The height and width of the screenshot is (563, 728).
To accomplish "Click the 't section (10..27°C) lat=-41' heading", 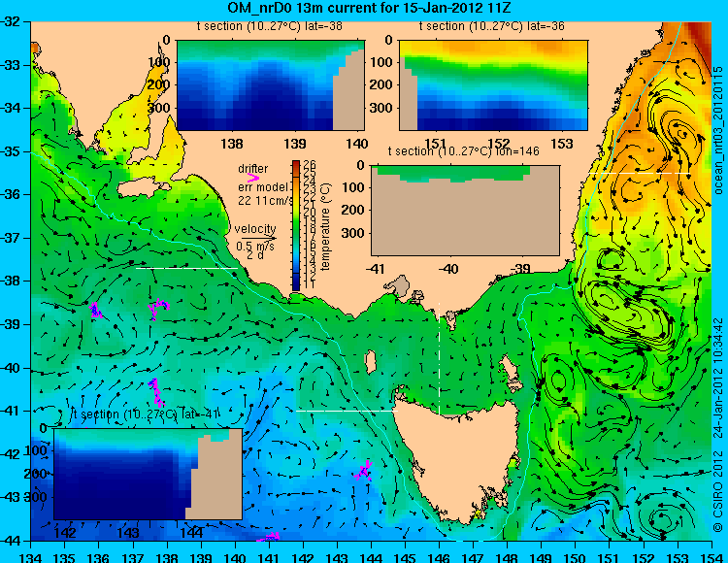I will (145, 414).
